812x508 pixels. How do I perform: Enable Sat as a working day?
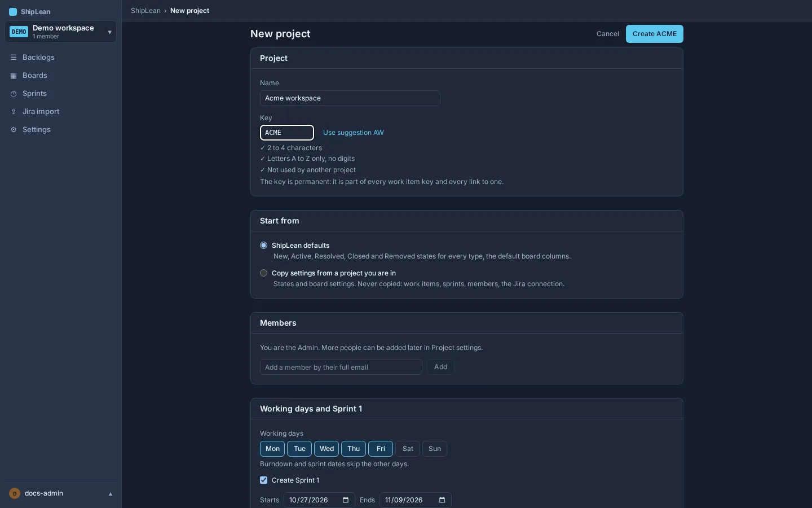coord(408,449)
